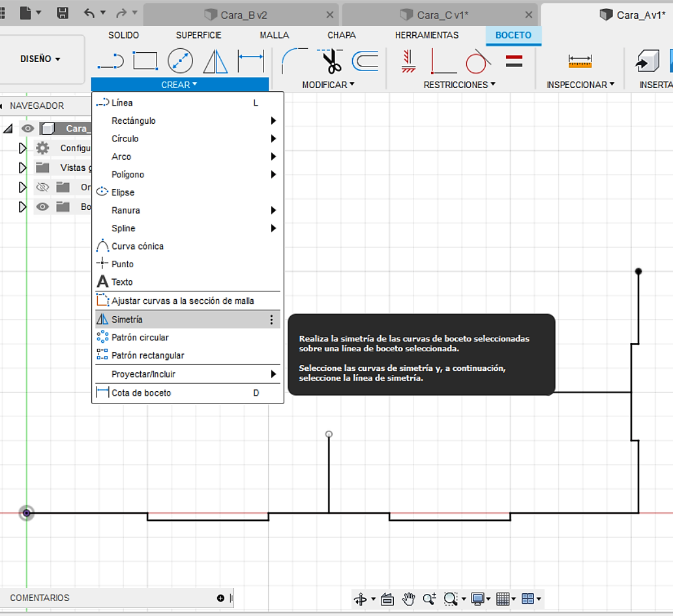Select the hollow endpoint of the sketch line
673x616 pixels.
(x=329, y=434)
